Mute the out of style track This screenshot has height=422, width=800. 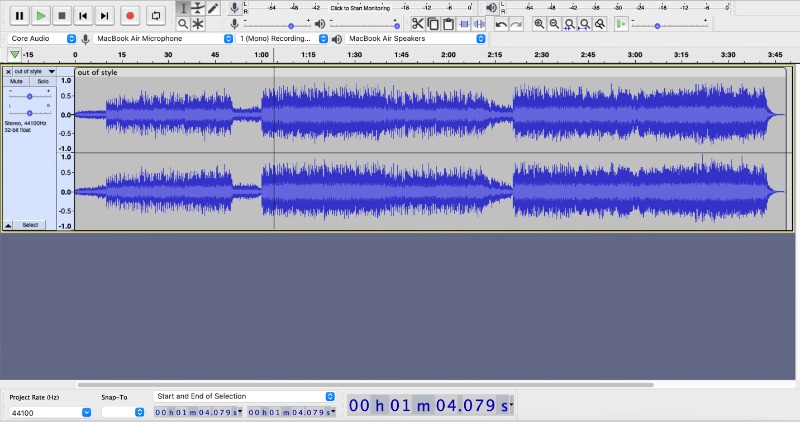[16, 82]
